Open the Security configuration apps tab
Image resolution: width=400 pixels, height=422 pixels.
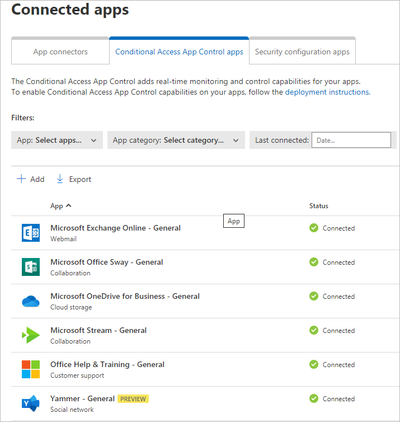(302, 52)
